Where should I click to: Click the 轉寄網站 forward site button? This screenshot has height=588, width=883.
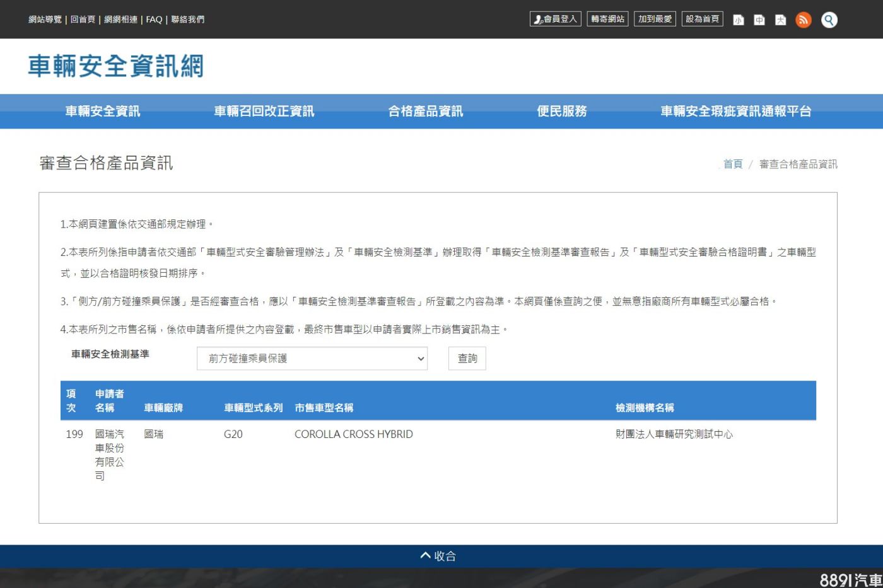[x=607, y=20]
